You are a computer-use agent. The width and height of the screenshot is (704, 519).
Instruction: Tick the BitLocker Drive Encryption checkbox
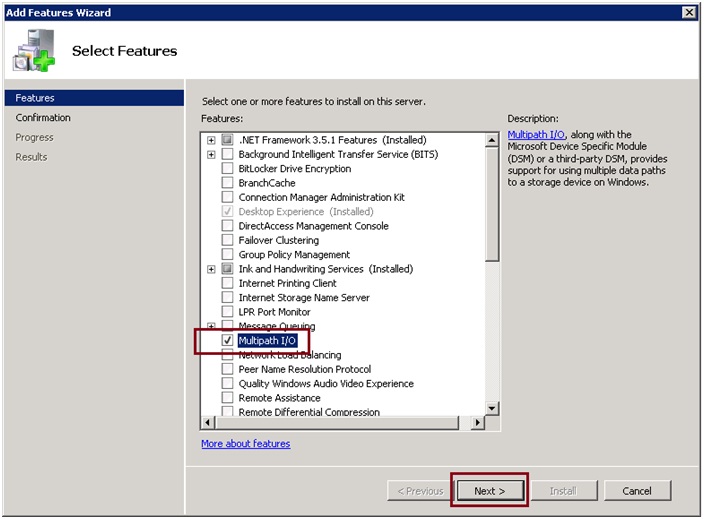pos(228,169)
